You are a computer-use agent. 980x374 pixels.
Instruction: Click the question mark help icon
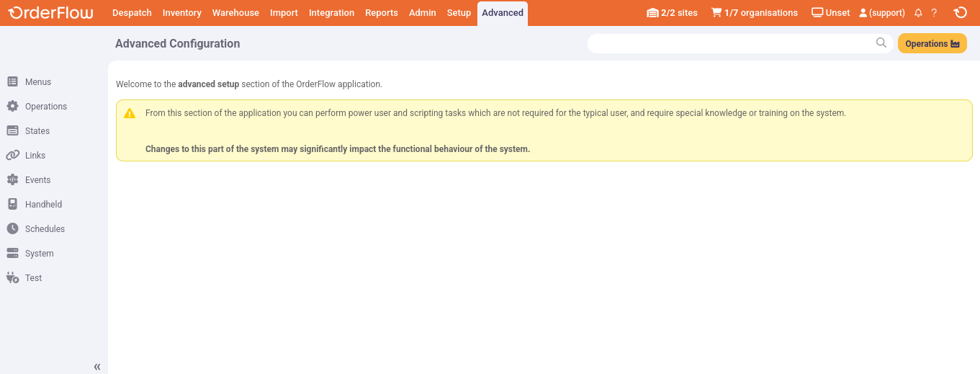934,13
